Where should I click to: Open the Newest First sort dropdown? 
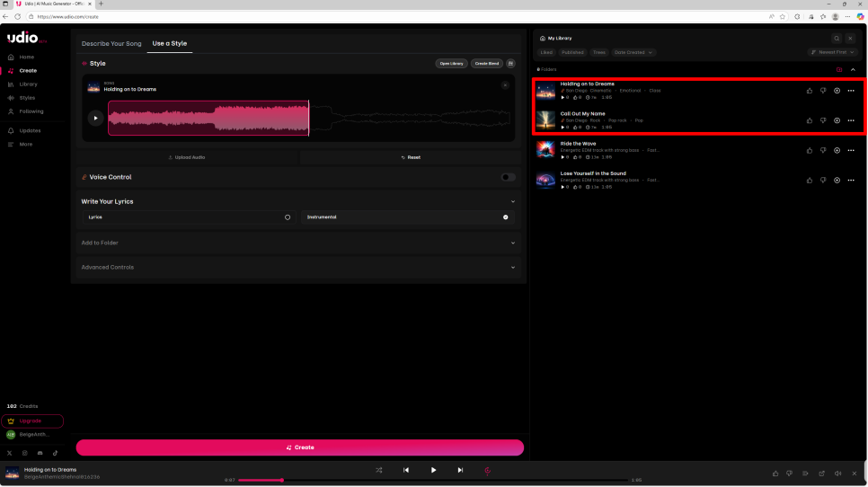click(832, 52)
